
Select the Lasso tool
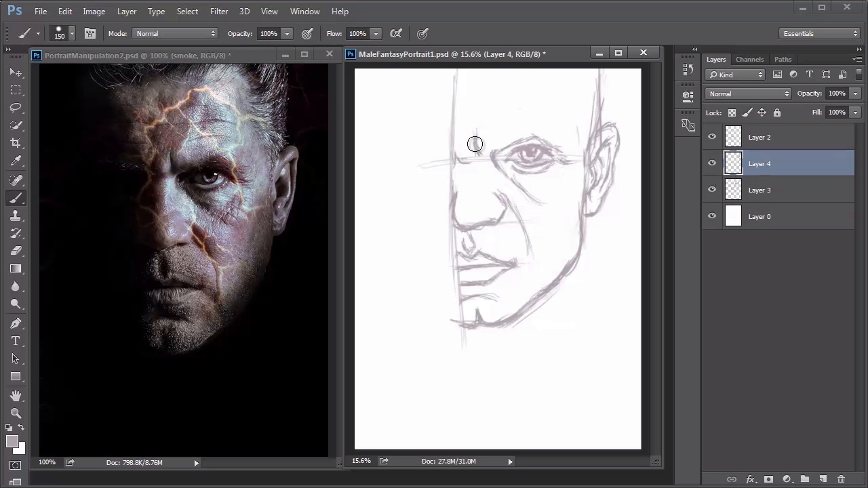point(16,108)
